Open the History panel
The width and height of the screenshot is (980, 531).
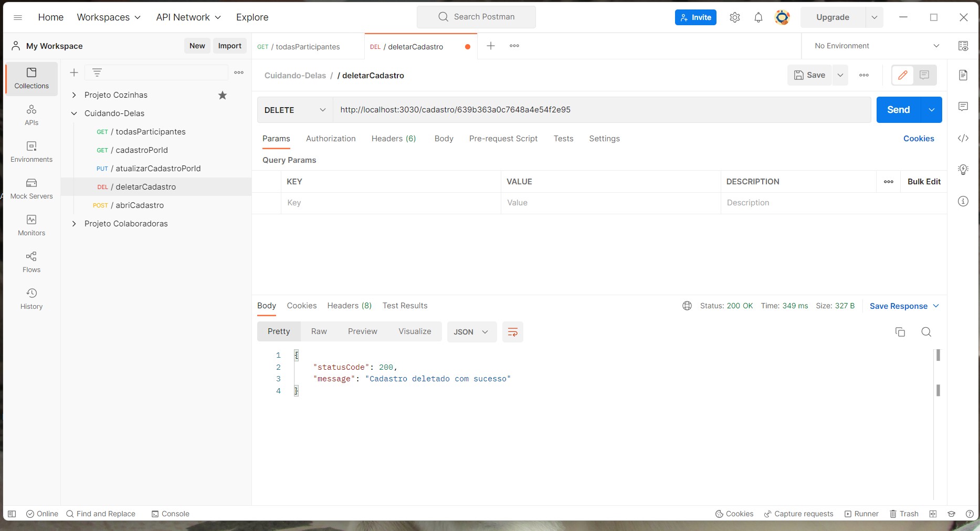(31, 298)
